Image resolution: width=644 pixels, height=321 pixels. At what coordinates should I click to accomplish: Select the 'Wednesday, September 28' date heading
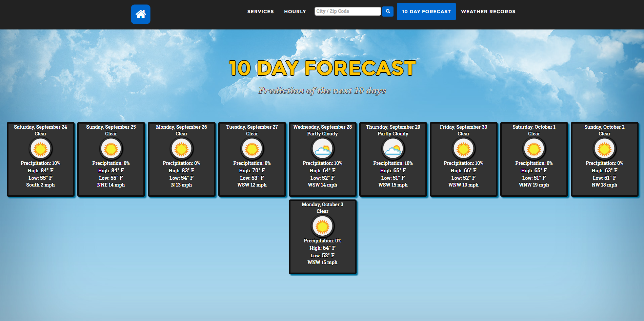point(322,127)
